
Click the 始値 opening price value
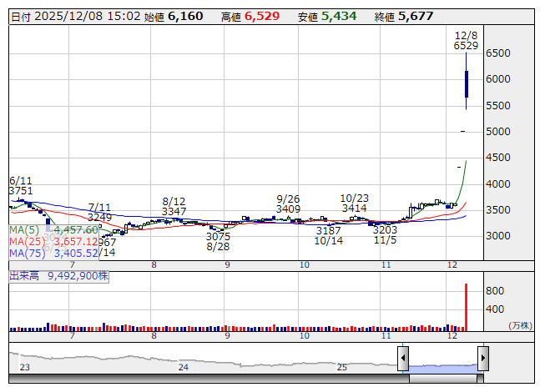pyautogui.click(x=184, y=16)
